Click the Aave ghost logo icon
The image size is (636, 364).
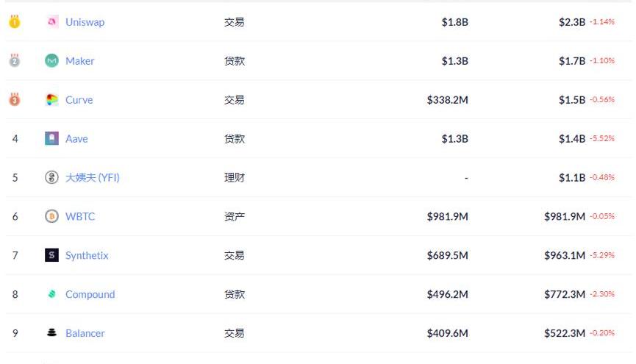click(51, 138)
